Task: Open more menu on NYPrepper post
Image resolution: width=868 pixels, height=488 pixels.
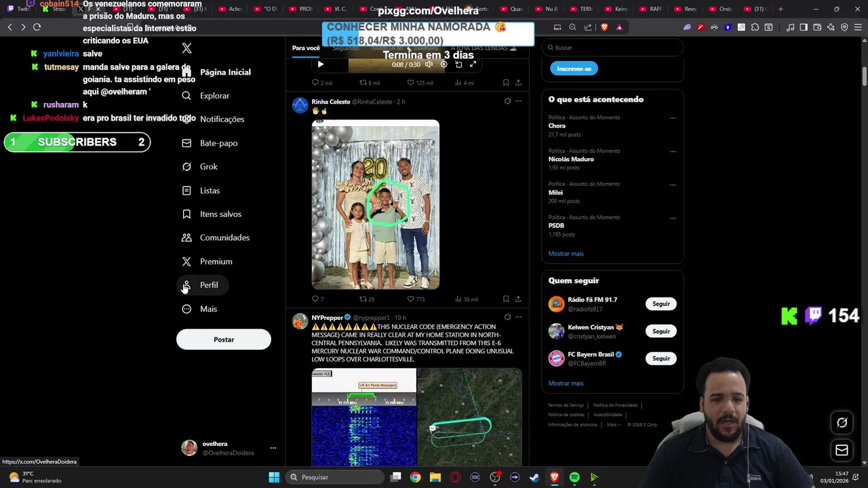Action: click(518, 317)
